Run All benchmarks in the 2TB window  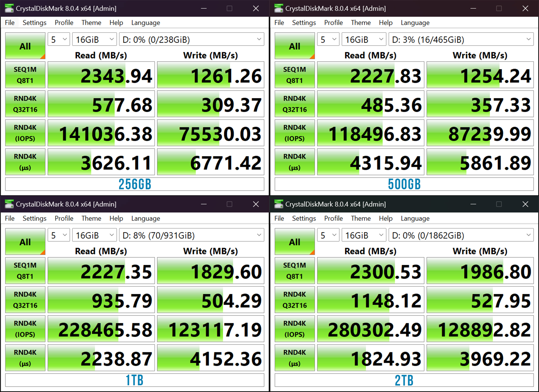295,241
